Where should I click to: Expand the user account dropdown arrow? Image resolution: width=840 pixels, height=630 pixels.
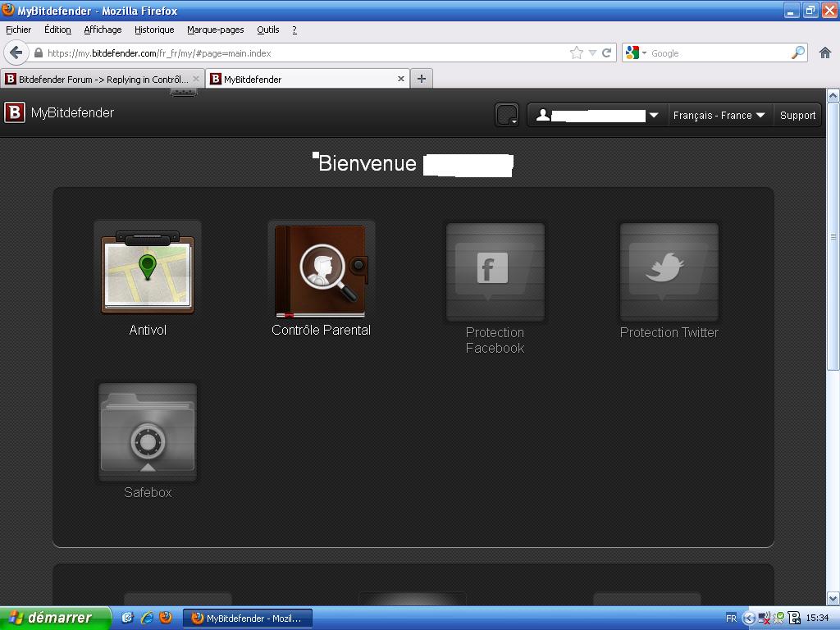click(x=654, y=115)
